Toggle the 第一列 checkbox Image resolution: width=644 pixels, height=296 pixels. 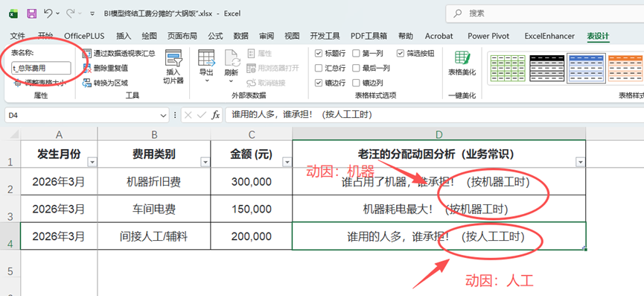[356, 54]
